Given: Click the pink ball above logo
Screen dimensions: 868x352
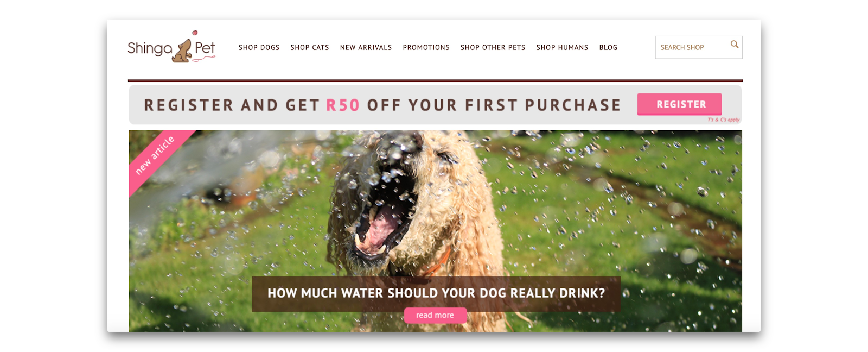Looking at the screenshot, I should click(195, 33).
